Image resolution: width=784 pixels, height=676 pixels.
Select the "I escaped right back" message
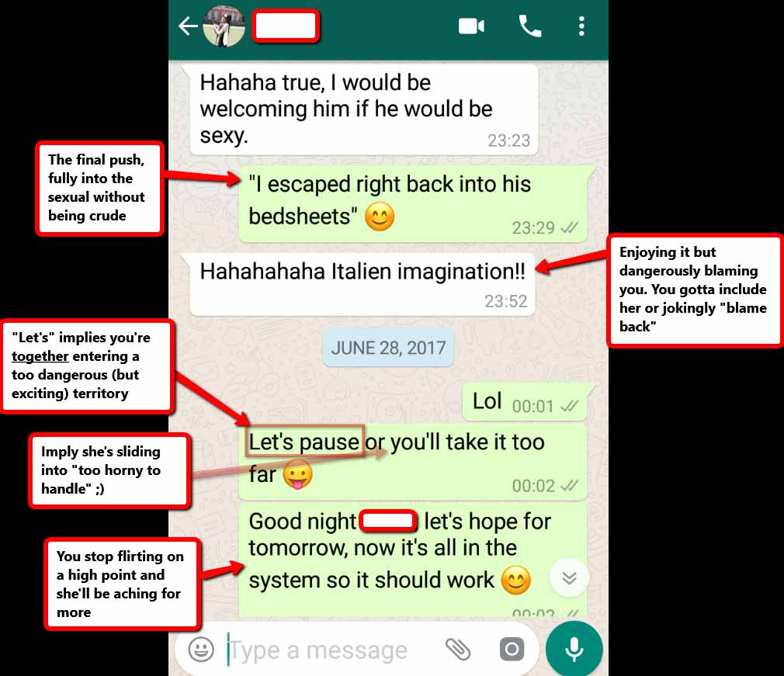click(414, 204)
